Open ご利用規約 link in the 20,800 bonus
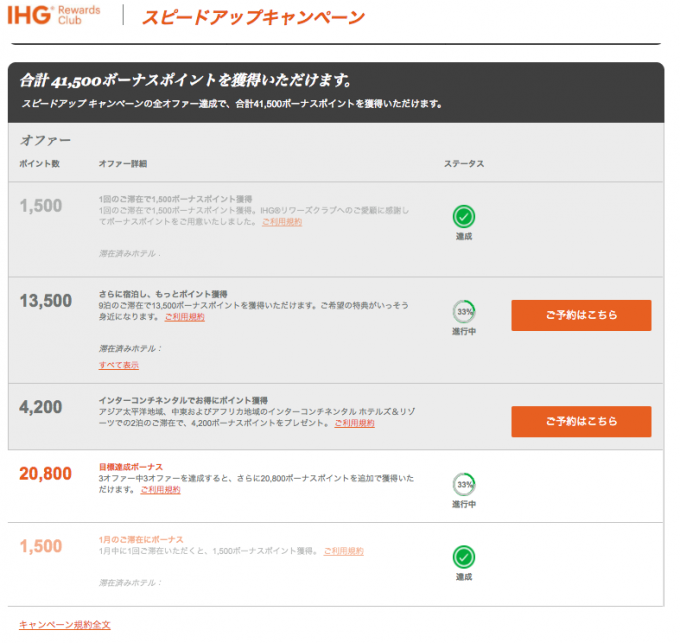The width and height of the screenshot is (680, 643). pos(160,490)
